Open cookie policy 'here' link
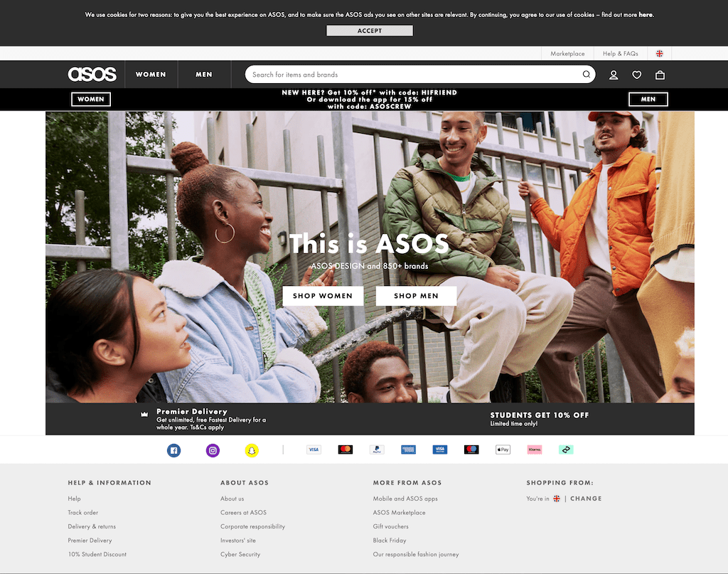The height and width of the screenshot is (574, 728). [646, 15]
